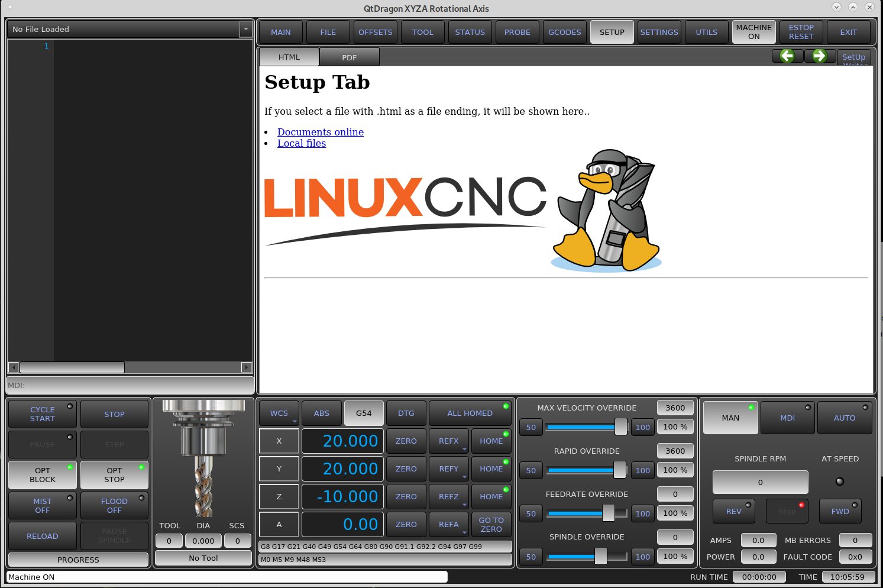Go to the TOOL tab
This screenshot has height=588, width=883.
pos(423,32)
